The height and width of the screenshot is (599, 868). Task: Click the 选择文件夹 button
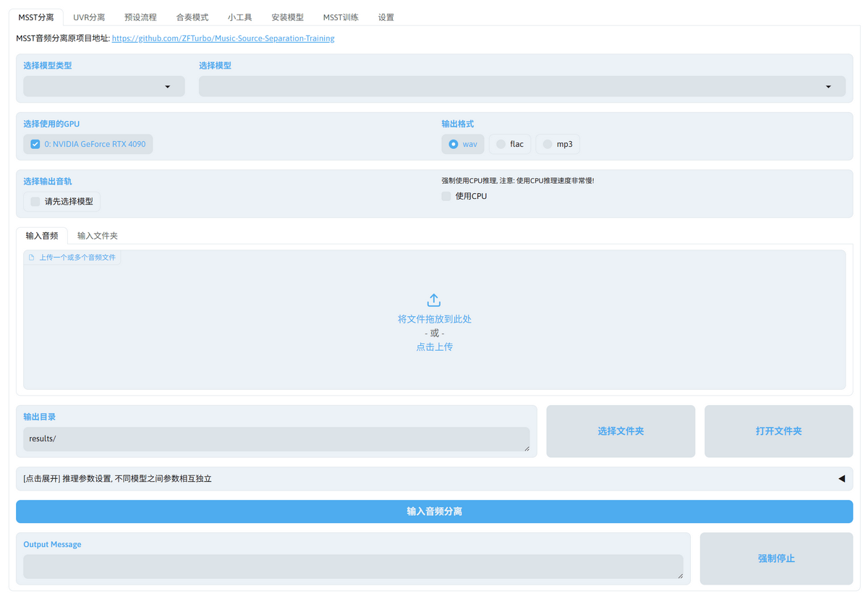(621, 431)
